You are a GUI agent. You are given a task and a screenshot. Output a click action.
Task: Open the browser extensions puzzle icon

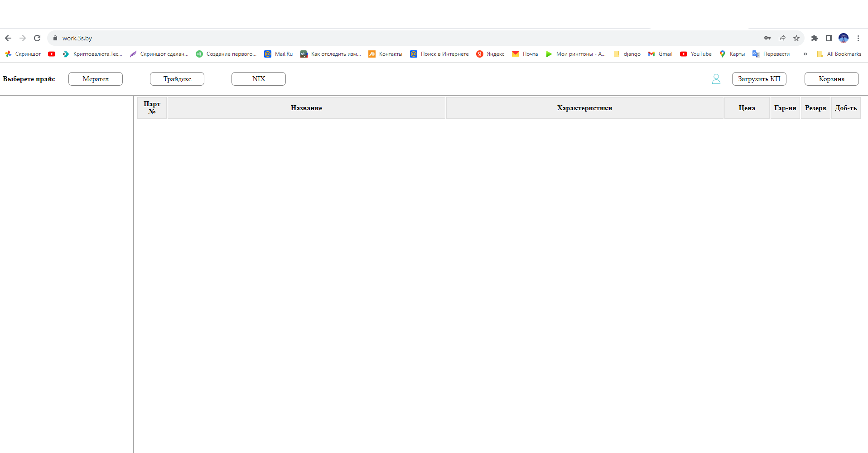814,38
